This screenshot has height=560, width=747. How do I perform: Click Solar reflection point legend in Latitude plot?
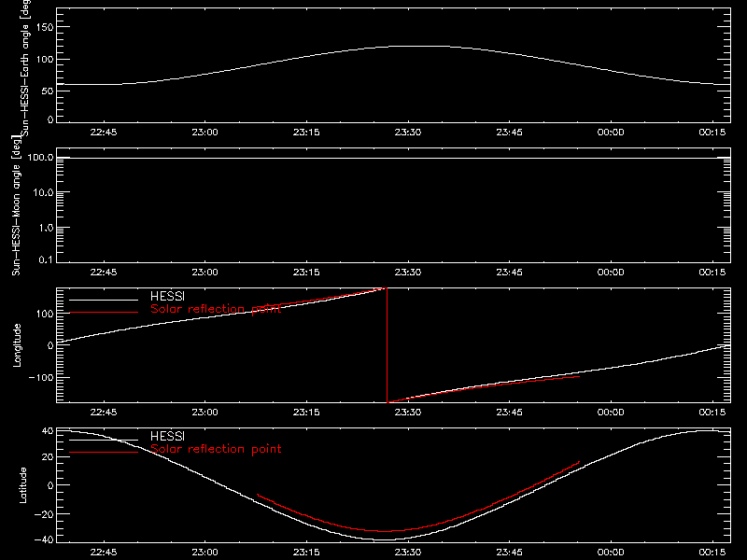point(216,449)
